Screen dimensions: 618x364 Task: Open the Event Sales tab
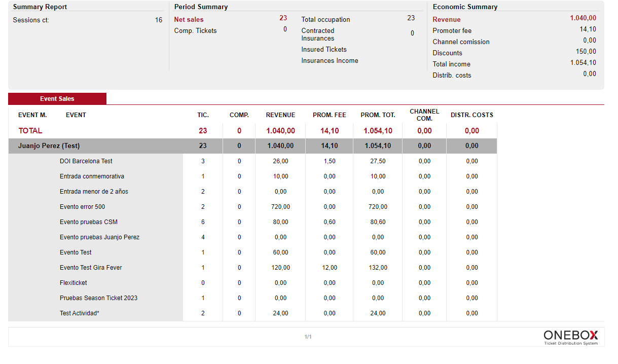[57, 99]
